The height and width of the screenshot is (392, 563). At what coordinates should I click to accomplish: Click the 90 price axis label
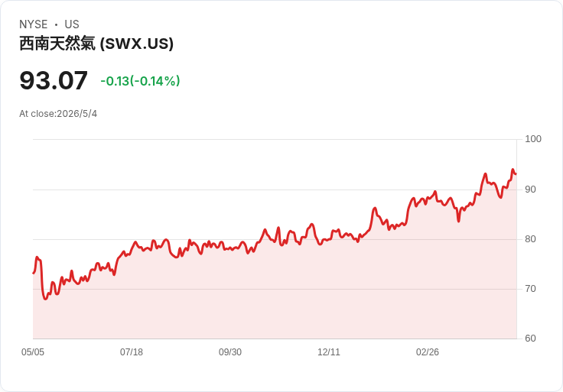530,190
